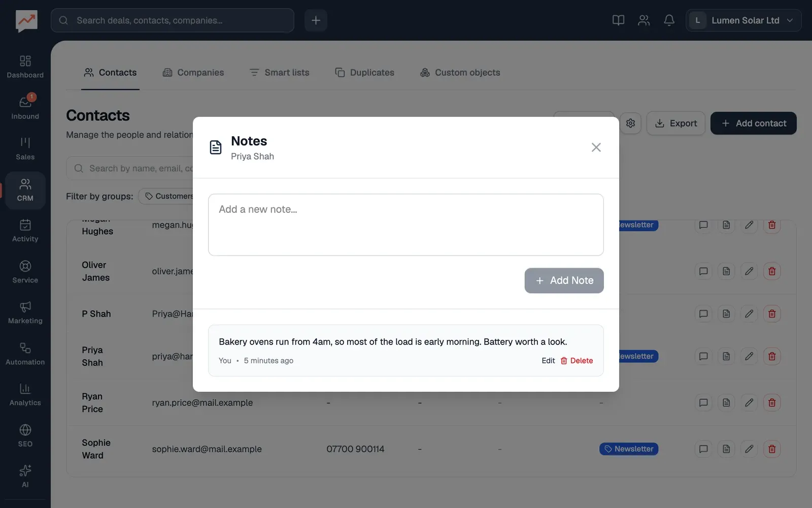Select the Contacts tab

110,73
